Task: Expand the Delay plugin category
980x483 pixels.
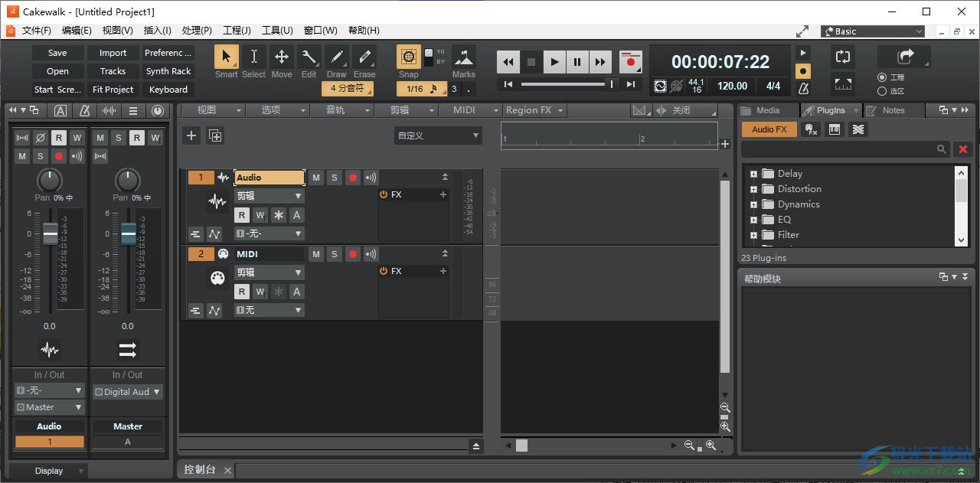Action: (753, 173)
